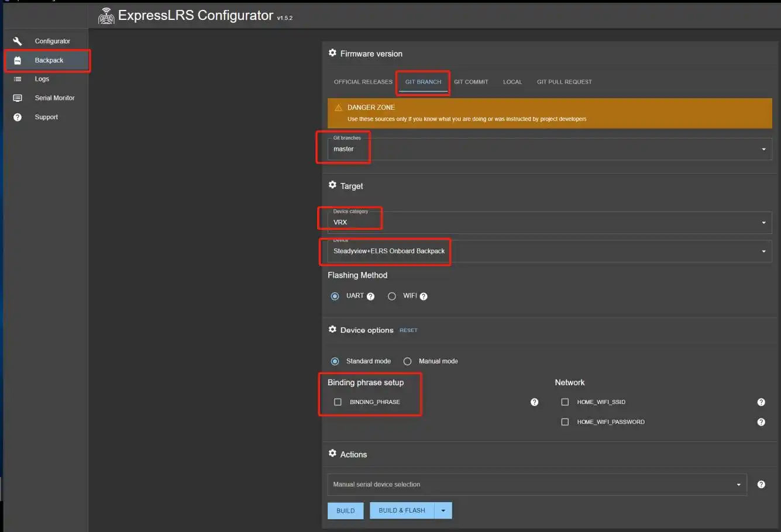Open the Support question mark icon

(x=18, y=117)
